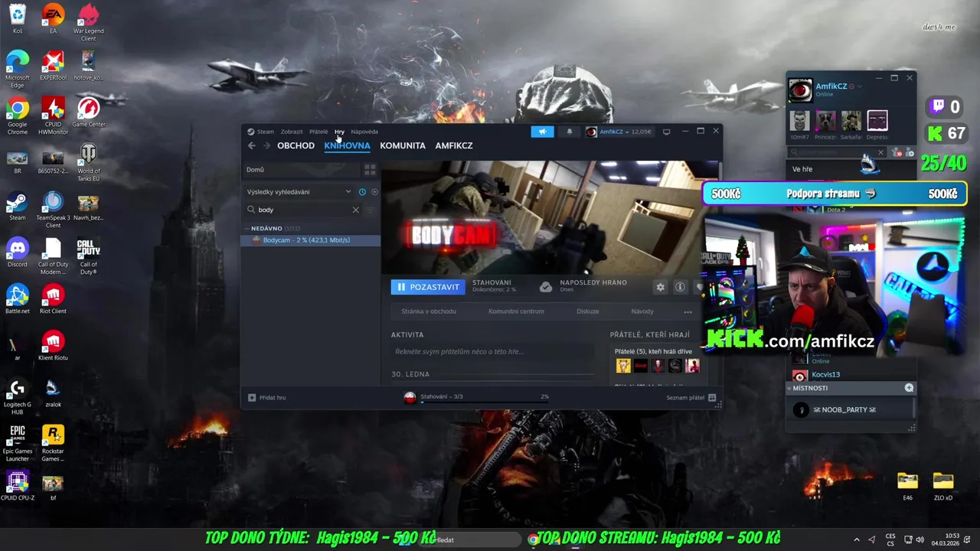Click AmfikCZ avatar in friends window
The width and height of the screenshot is (980, 551).
[800, 90]
